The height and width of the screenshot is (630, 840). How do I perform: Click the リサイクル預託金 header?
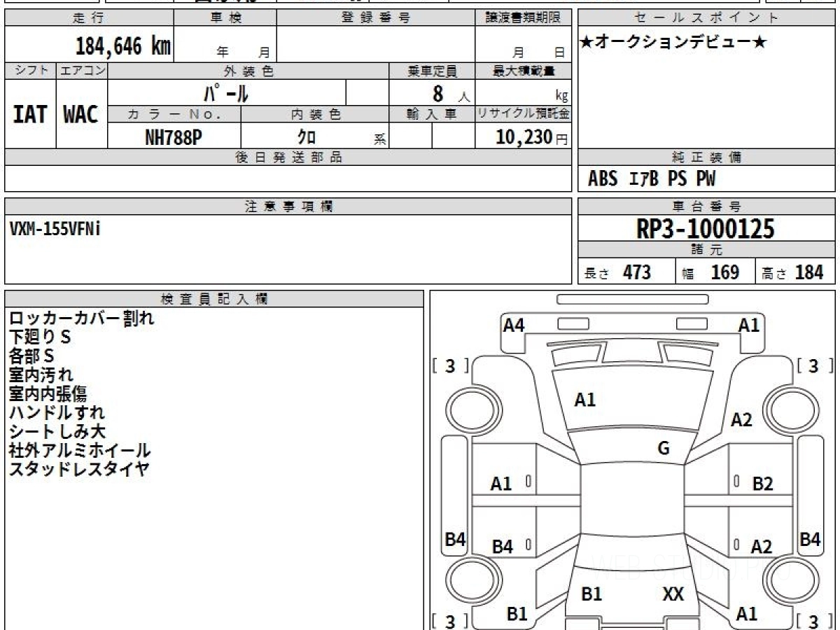point(524,114)
